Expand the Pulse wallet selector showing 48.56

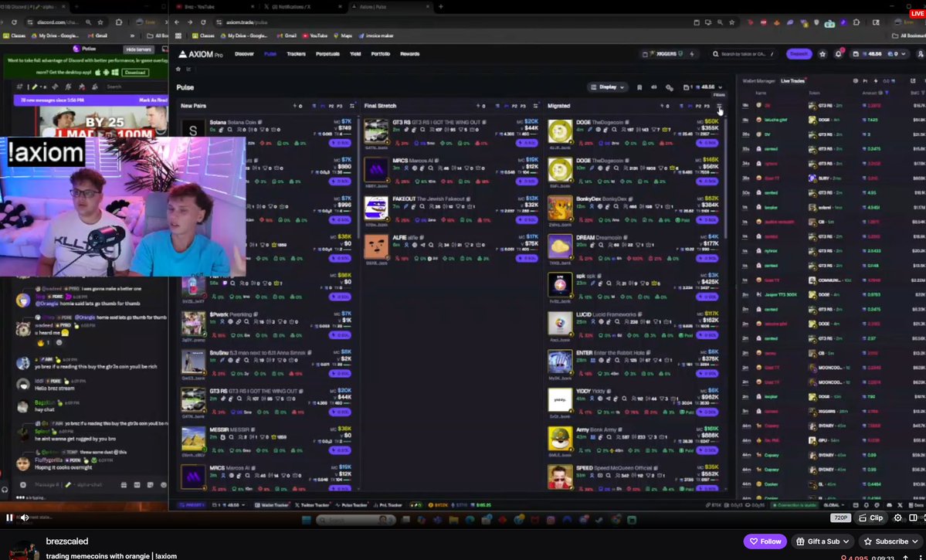[703, 87]
